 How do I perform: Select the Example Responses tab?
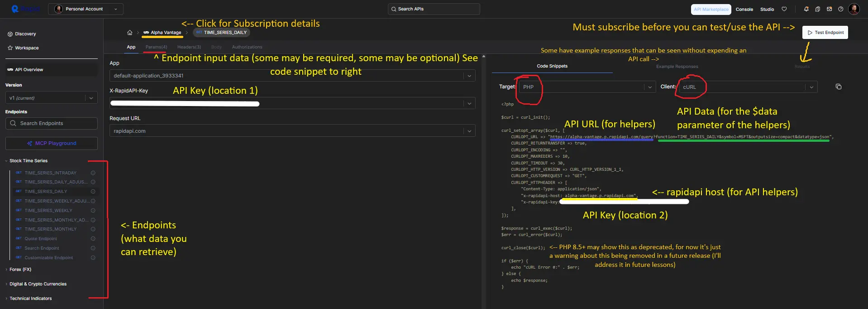(x=677, y=67)
